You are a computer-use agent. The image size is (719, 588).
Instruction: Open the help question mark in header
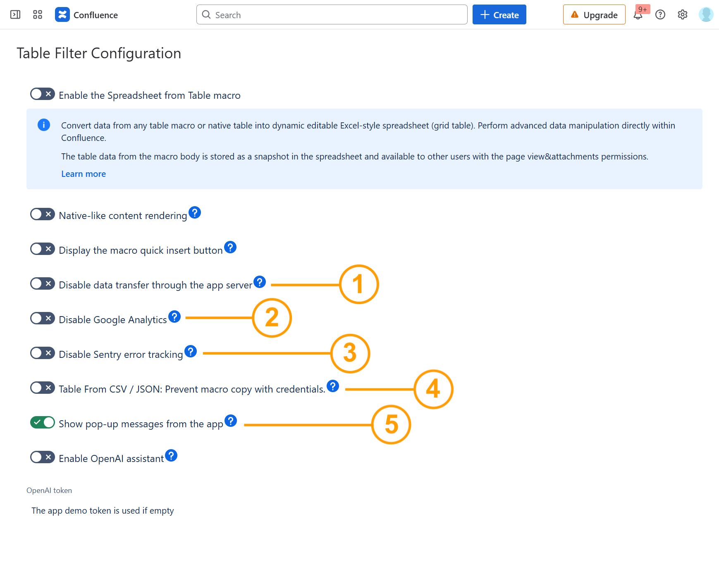[660, 15]
